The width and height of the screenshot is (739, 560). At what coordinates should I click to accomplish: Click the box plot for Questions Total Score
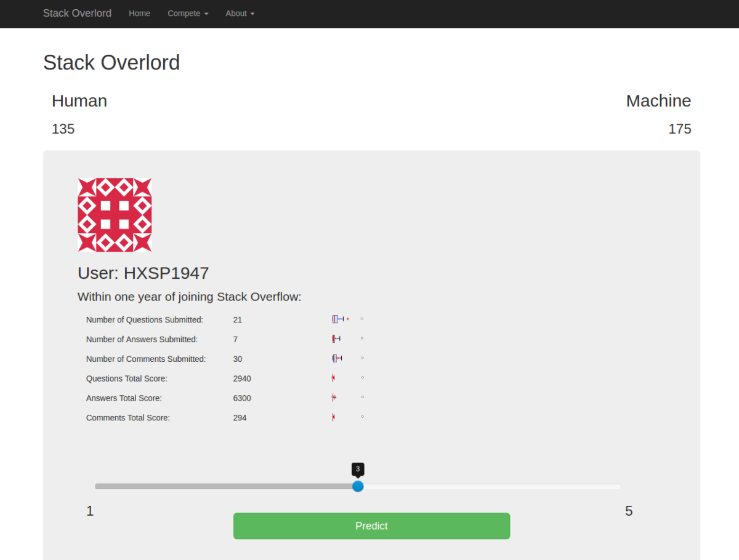click(x=348, y=378)
